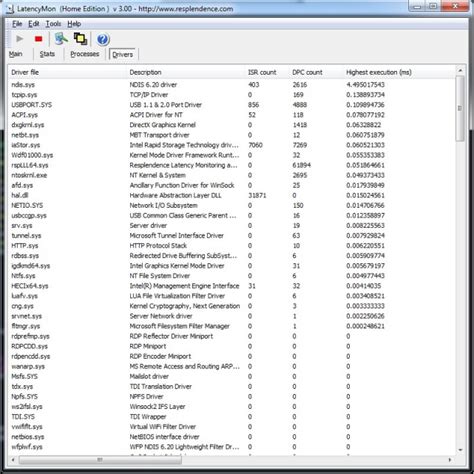Select the Msfs.SYS driver row
474x474 pixels.
point(231,376)
